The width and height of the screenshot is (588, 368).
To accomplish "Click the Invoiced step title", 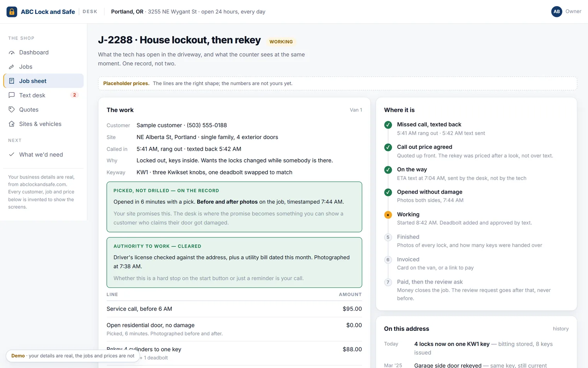I will point(408,259).
